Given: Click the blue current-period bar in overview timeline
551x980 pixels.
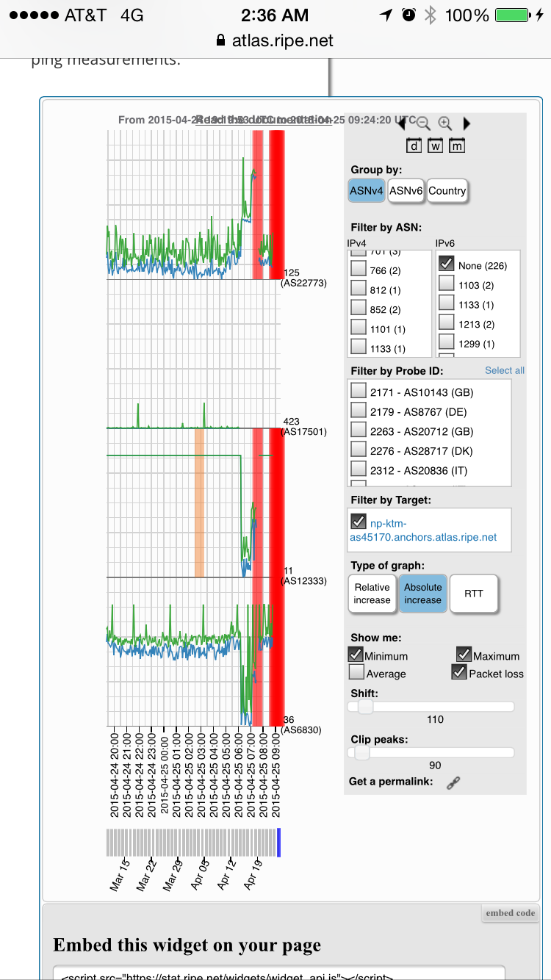Looking at the screenshot, I should pyautogui.click(x=278, y=843).
